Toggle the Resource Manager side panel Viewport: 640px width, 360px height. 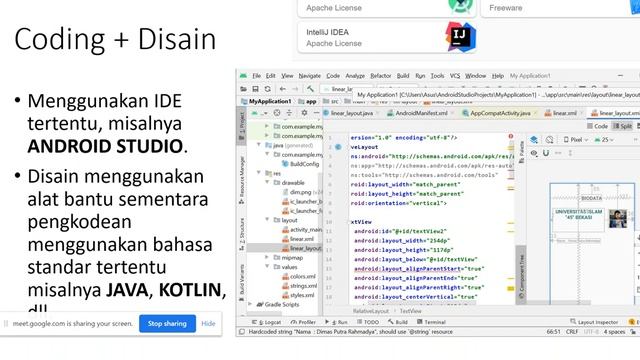(242, 180)
